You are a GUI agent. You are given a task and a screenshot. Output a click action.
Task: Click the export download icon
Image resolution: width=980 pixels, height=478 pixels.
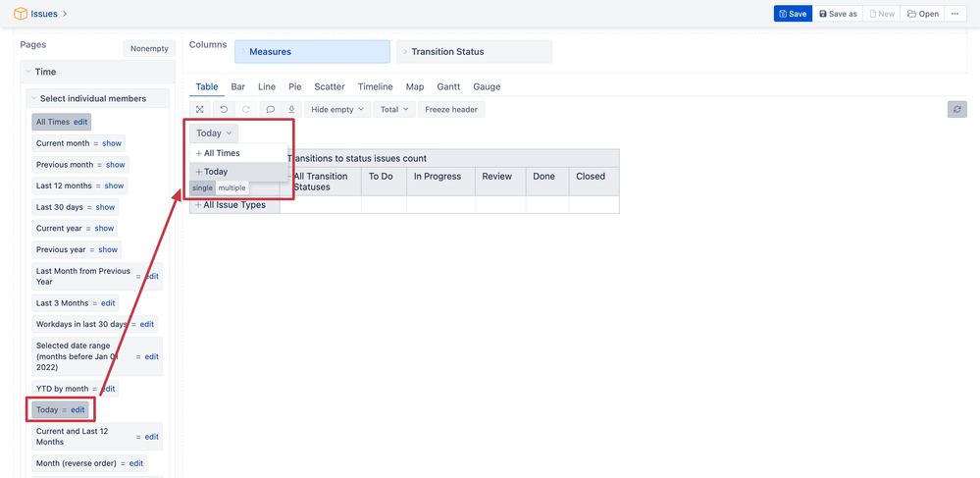pyautogui.click(x=291, y=110)
